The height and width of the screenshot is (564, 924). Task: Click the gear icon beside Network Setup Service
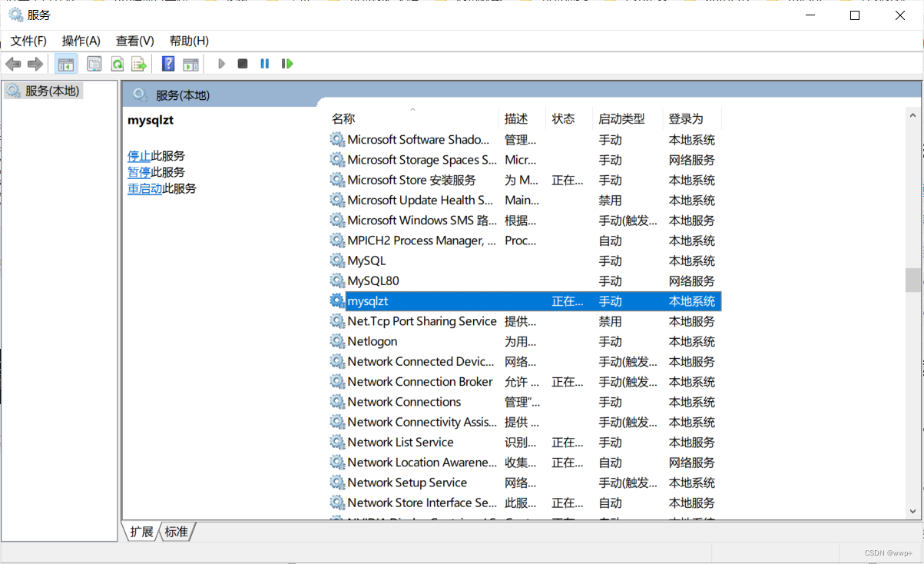[337, 482]
